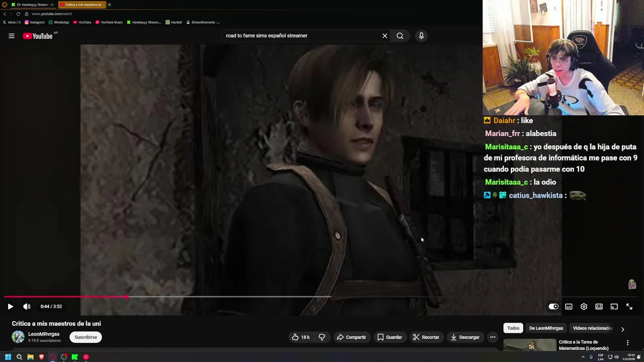Open Brave browser from the taskbar
Viewport: 644px width, 362px height.
point(41,357)
